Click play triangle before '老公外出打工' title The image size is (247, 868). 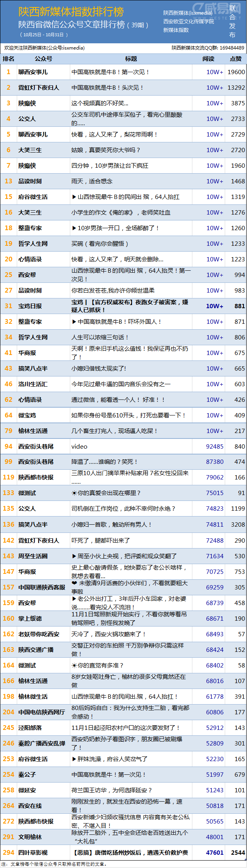tap(74, 599)
